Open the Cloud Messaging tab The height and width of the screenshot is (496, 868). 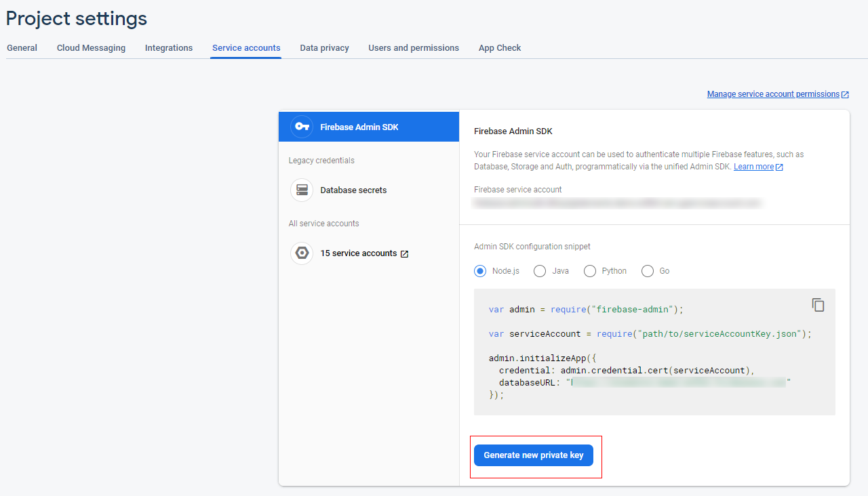(91, 48)
